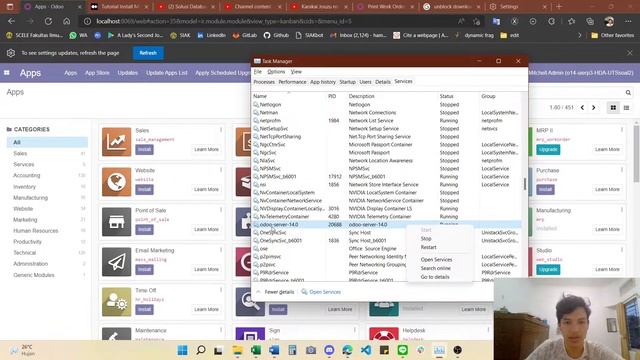The width and height of the screenshot is (640, 360).
Task: Choose Open Services in context menu
Action: pyautogui.click(x=436, y=260)
